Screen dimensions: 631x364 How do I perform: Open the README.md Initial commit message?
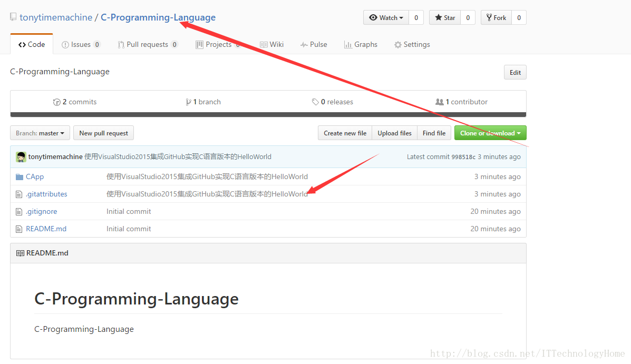pyautogui.click(x=129, y=229)
